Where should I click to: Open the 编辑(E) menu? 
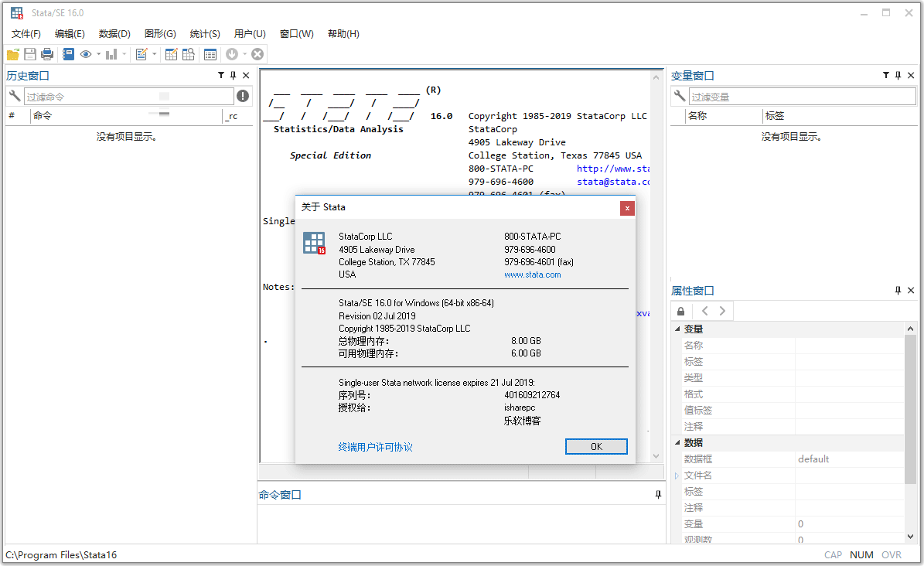(70, 33)
